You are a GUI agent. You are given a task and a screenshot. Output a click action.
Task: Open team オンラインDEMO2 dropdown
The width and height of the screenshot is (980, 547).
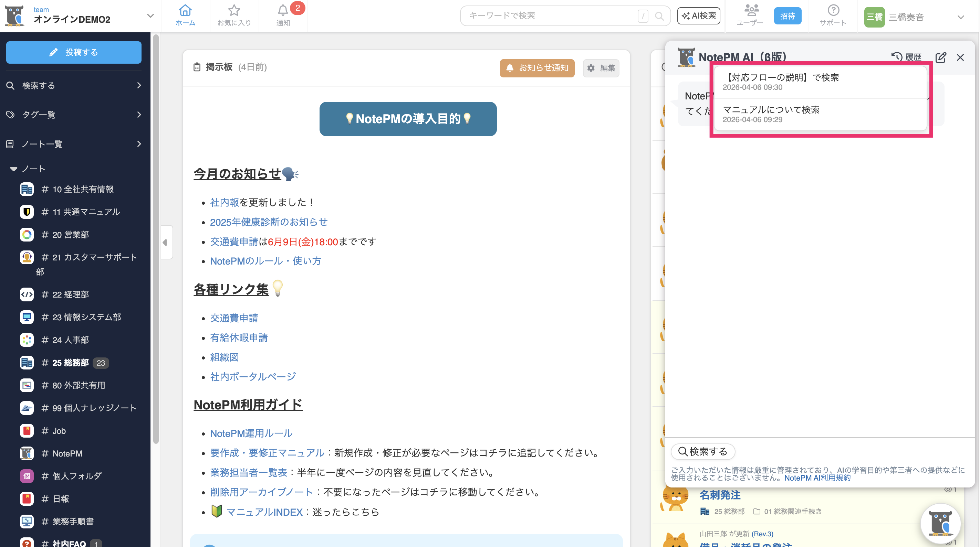coord(150,16)
